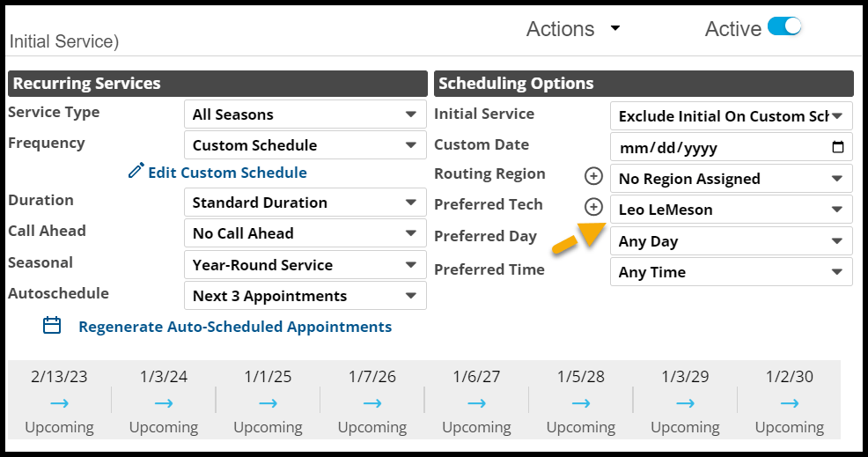Open the Actions menu
The image size is (868, 457).
click(x=573, y=28)
